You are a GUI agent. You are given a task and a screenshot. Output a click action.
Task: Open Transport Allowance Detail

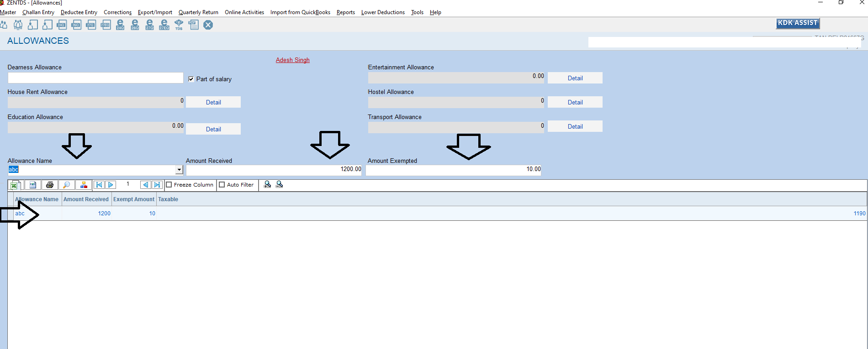coord(575,126)
